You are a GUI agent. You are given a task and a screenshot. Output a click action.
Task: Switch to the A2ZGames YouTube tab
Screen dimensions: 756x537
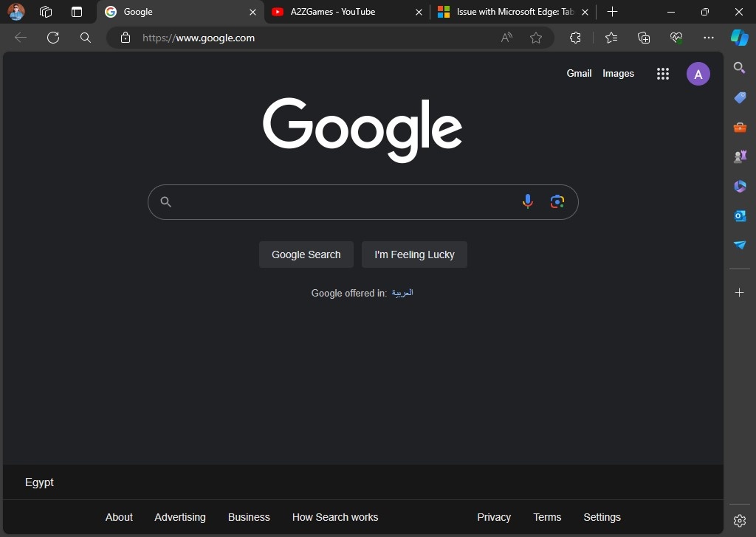(332, 12)
